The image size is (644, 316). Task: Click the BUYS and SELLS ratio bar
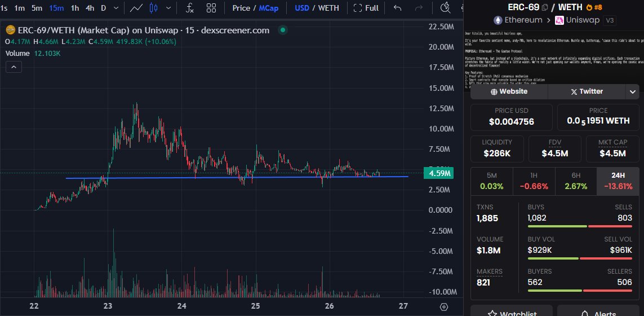click(580, 226)
